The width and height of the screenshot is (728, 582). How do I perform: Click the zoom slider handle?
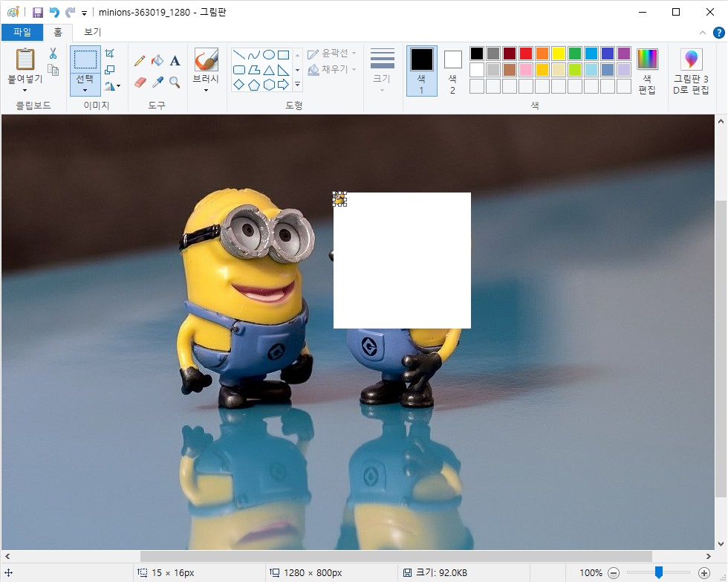coord(658,573)
